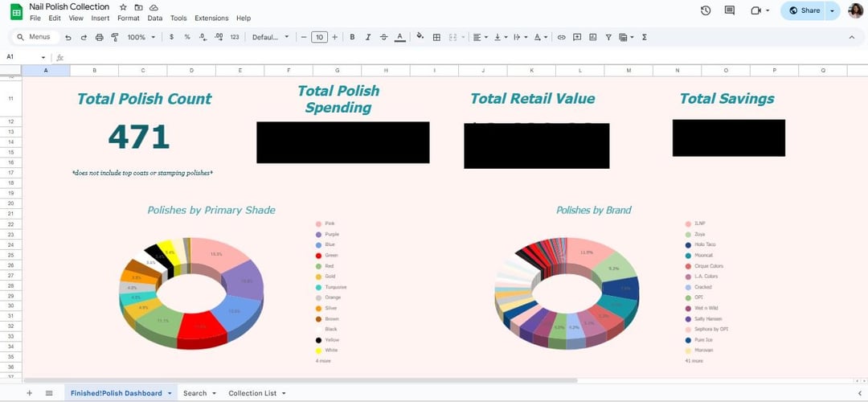
Task: Print the spreadsheet with the printer icon
Action: [x=99, y=37]
